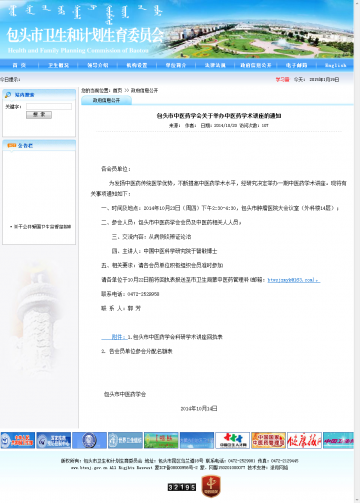Select the 政府信息公开 content tab

coord(106,100)
